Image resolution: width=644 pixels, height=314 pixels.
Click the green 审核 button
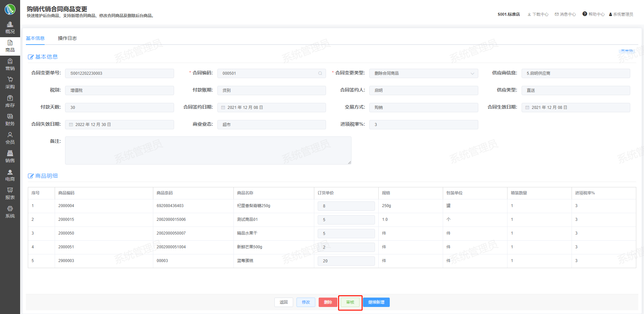click(x=350, y=302)
